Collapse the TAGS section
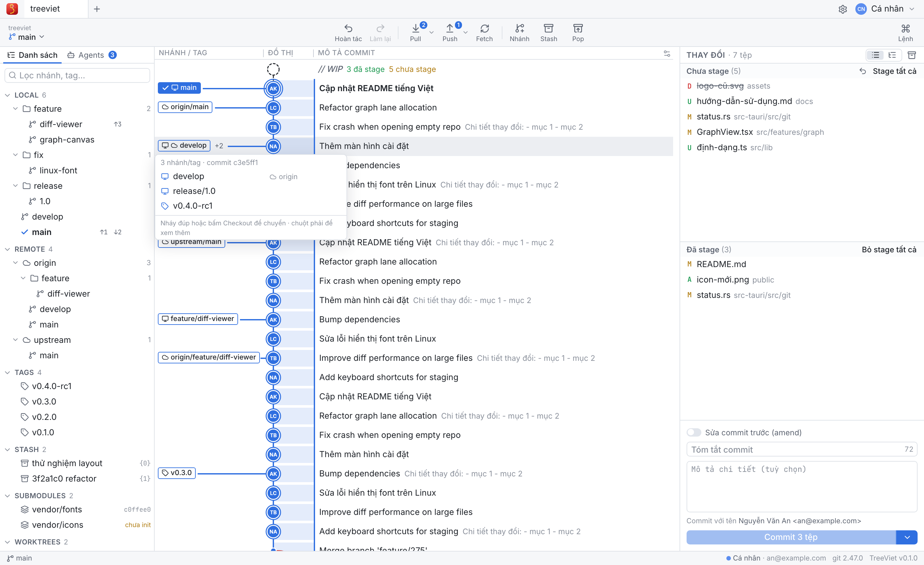This screenshot has height=565, width=924. 7,372
